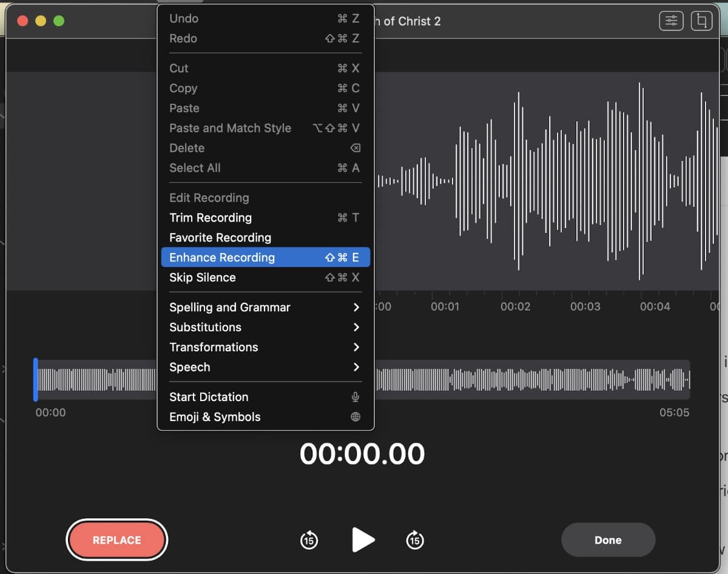Click the red REPLACE button
728x574 pixels.
[116, 540]
